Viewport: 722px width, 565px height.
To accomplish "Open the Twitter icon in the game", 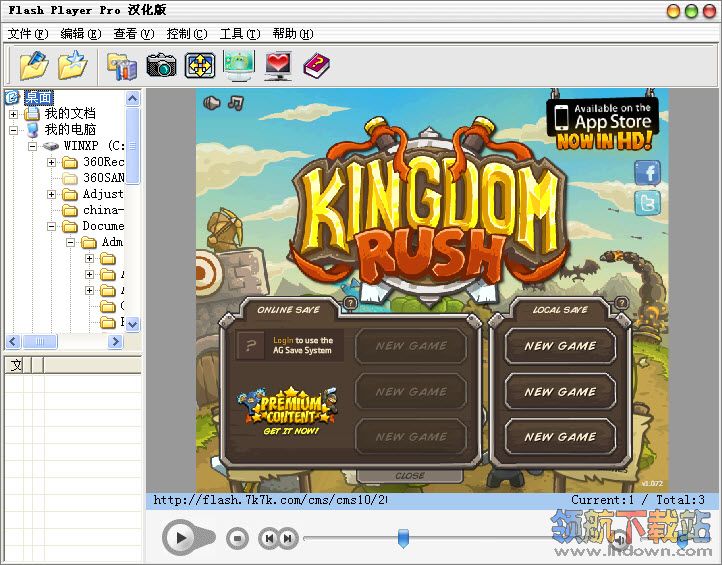I will pyautogui.click(x=647, y=203).
